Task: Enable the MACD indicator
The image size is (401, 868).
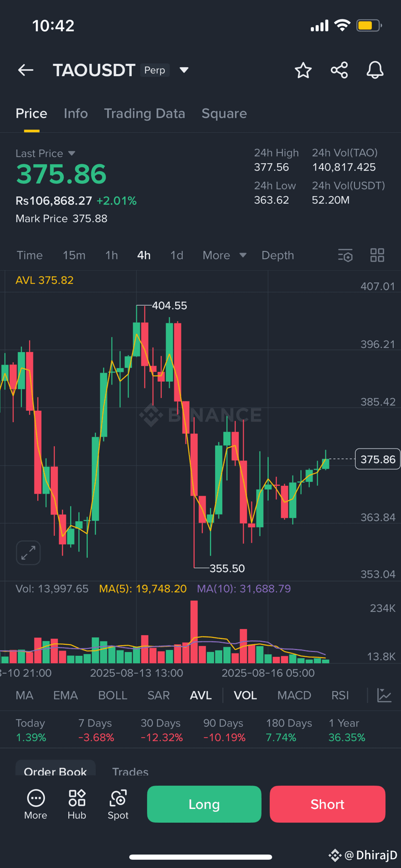Action: pyautogui.click(x=294, y=696)
